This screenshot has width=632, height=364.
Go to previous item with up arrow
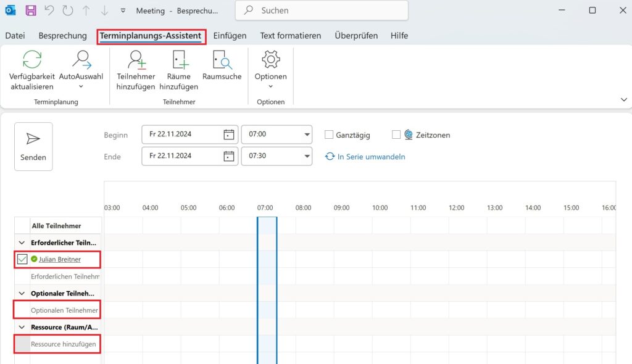click(x=86, y=10)
